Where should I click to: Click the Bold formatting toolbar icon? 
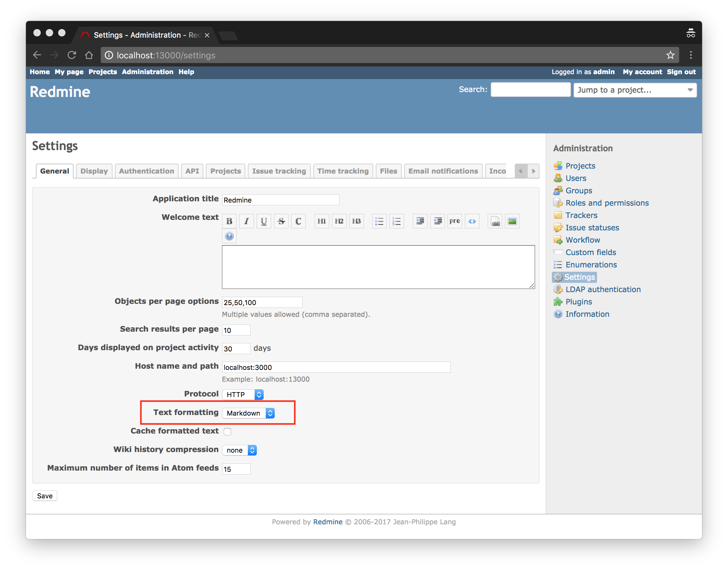point(229,221)
